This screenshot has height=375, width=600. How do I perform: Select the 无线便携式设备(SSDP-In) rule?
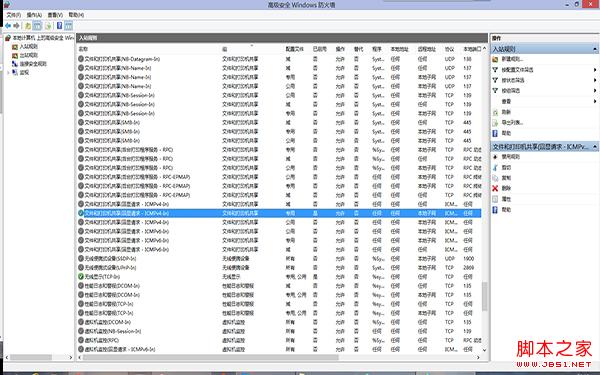click(279, 258)
